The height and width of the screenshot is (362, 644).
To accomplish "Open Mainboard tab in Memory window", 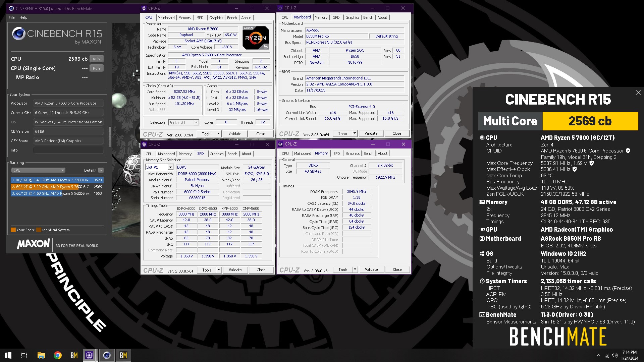I will click(303, 154).
